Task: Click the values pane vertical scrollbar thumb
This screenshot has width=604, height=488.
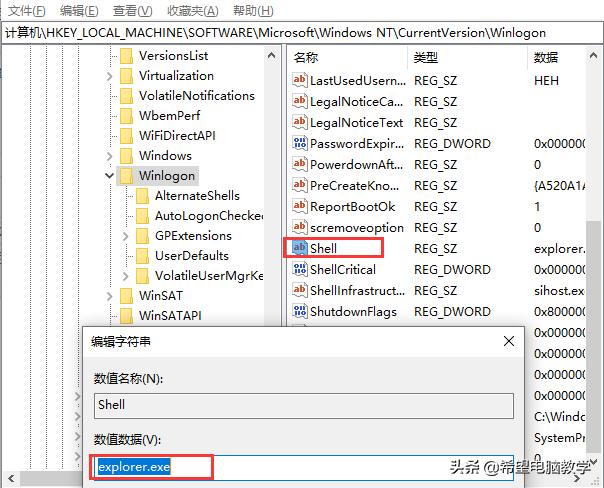Action: [593, 335]
